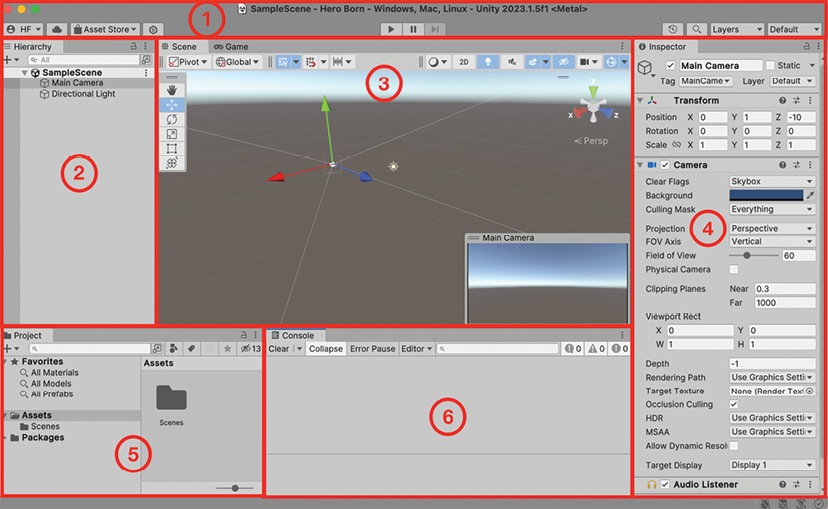Toggle 2D view mode
This screenshot has height=509, width=828.
tap(464, 62)
